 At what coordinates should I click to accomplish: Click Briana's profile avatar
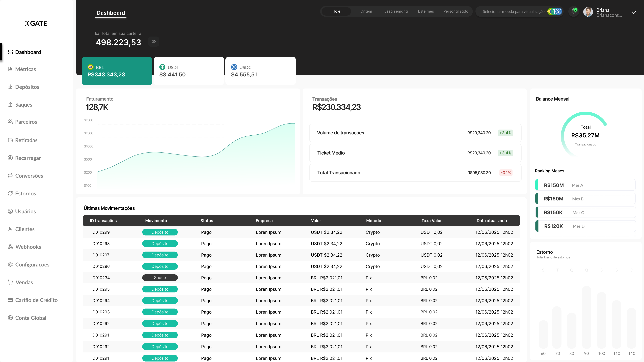588,12
